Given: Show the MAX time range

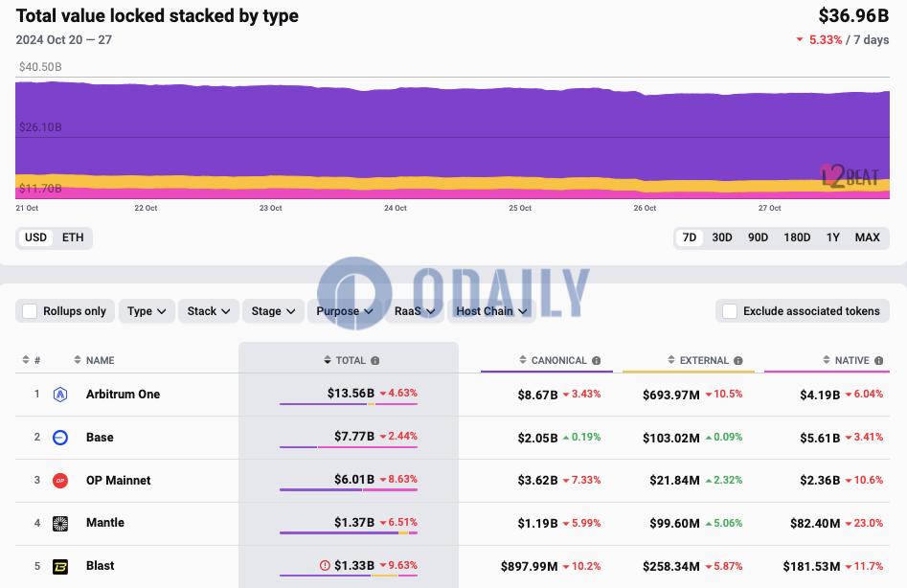Looking at the screenshot, I should pos(867,237).
